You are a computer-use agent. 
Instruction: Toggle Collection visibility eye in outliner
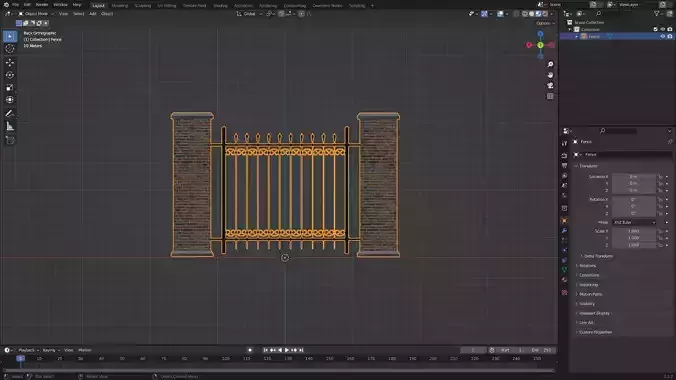(663, 29)
